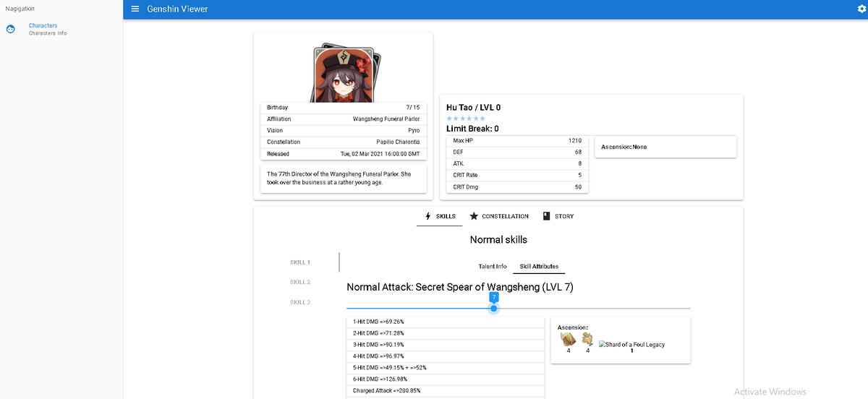Click the Hu Tao / LVL 0 heading
The width and height of the screenshot is (868, 399).
pyautogui.click(x=474, y=107)
